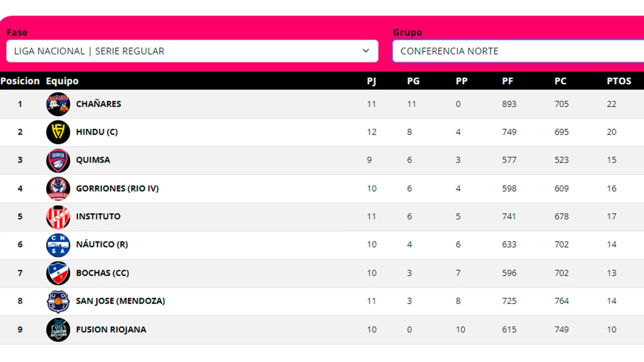This screenshot has height=362, width=644.
Task: Click the Chañares team logo
Action: (x=58, y=104)
